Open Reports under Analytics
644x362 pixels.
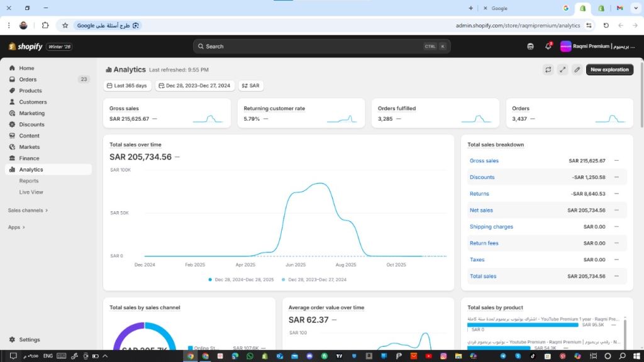(29, 181)
